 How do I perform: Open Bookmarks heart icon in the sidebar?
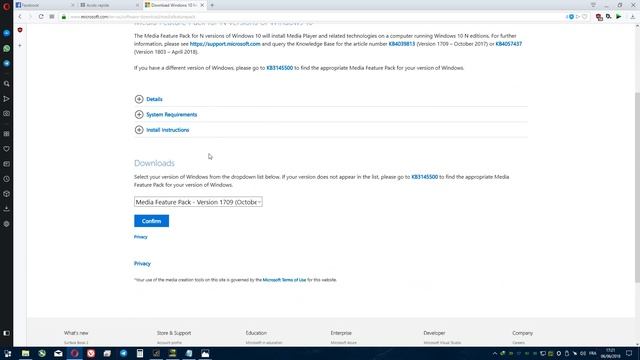7,149
